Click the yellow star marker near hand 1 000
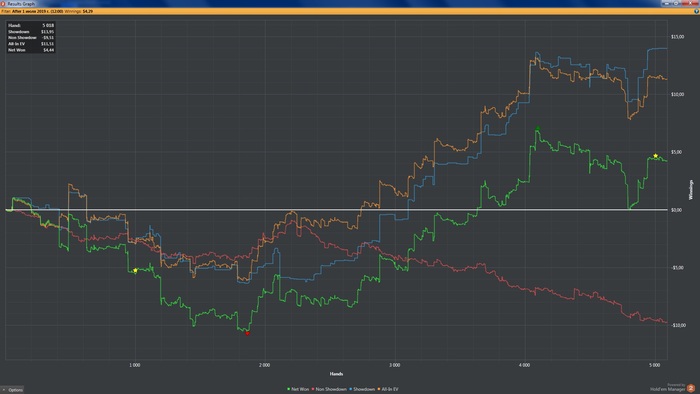 point(135,270)
